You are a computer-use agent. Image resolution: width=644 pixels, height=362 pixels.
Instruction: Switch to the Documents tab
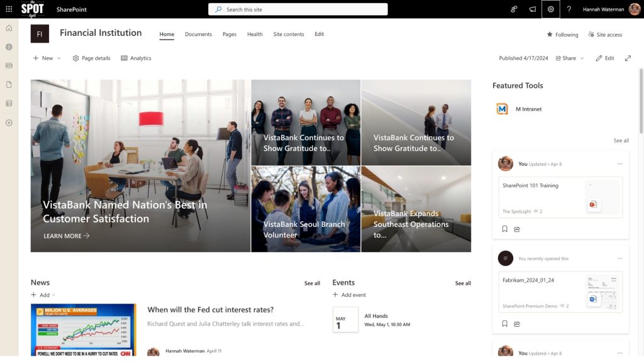click(x=198, y=34)
